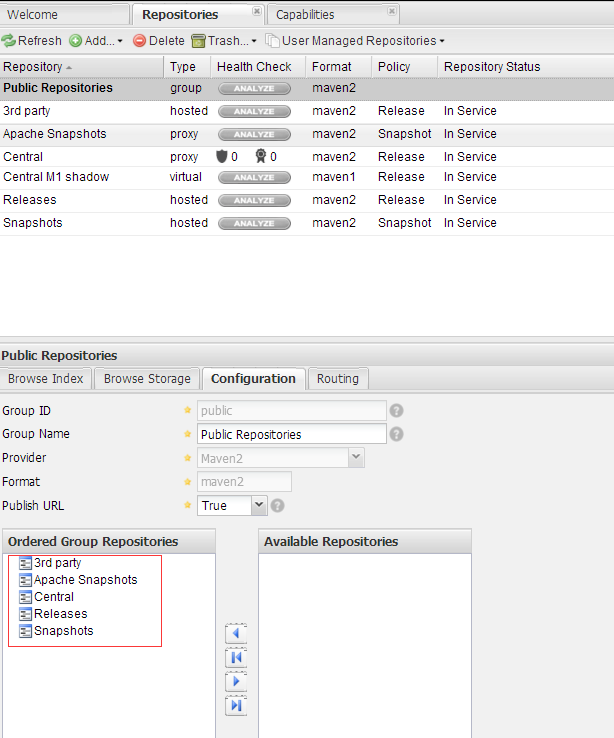This screenshot has width=614, height=738.
Task: Click the Refresh toolbar button
Action: point(32,41)
